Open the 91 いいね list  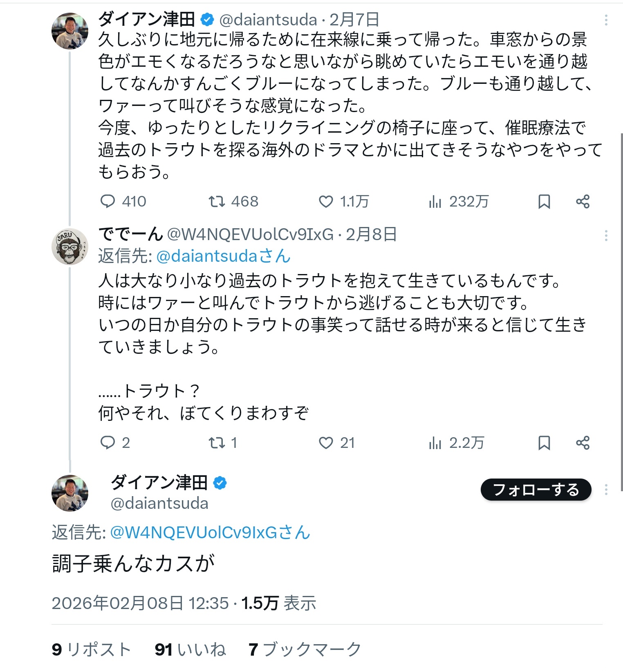pos(190,650)
